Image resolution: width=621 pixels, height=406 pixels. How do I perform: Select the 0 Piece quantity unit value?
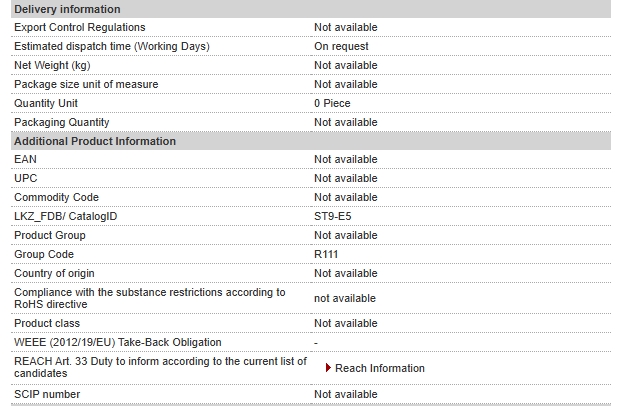[332, 103]
